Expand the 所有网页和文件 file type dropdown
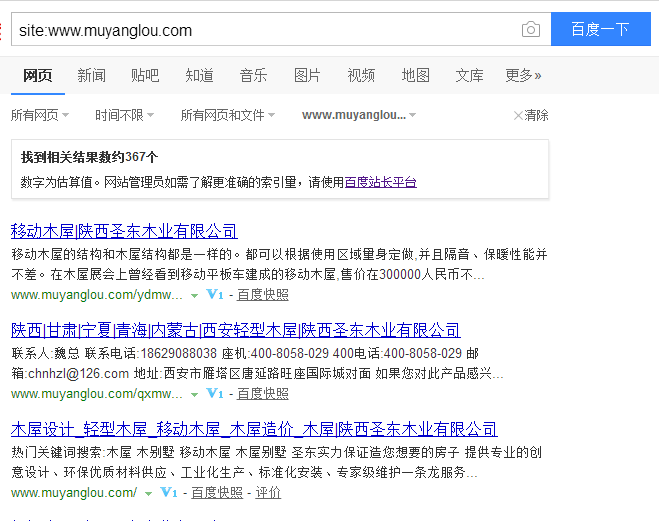Image resolution: width=659 pixels, height=521 pixels. (227, 115)
